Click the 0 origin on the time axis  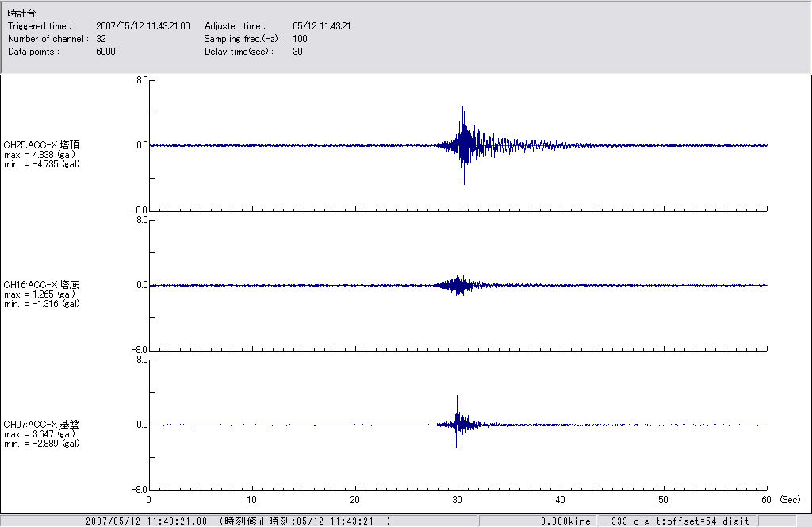[x=149, y=500]
